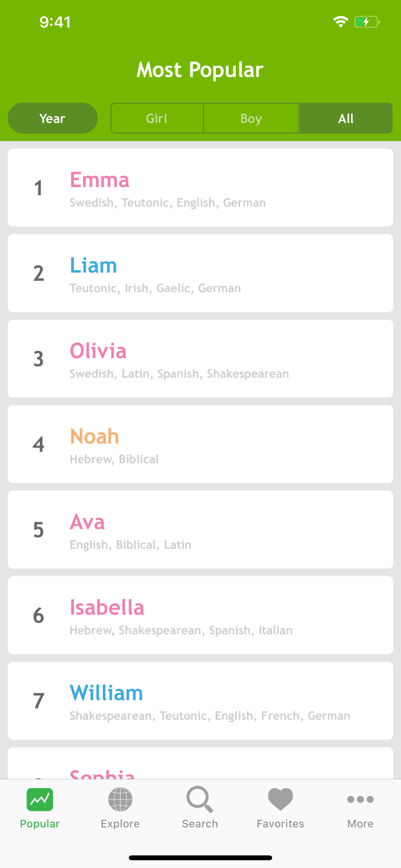Viewport: 401px width, 868px height.
Task: Select the Girl filter option
Action: (157, 118)
